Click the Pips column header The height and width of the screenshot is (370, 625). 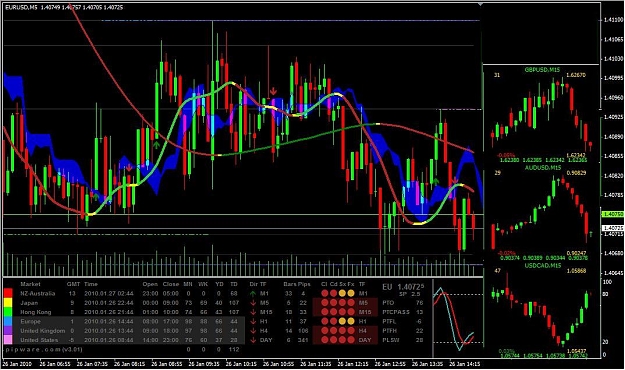pos(304,284)
